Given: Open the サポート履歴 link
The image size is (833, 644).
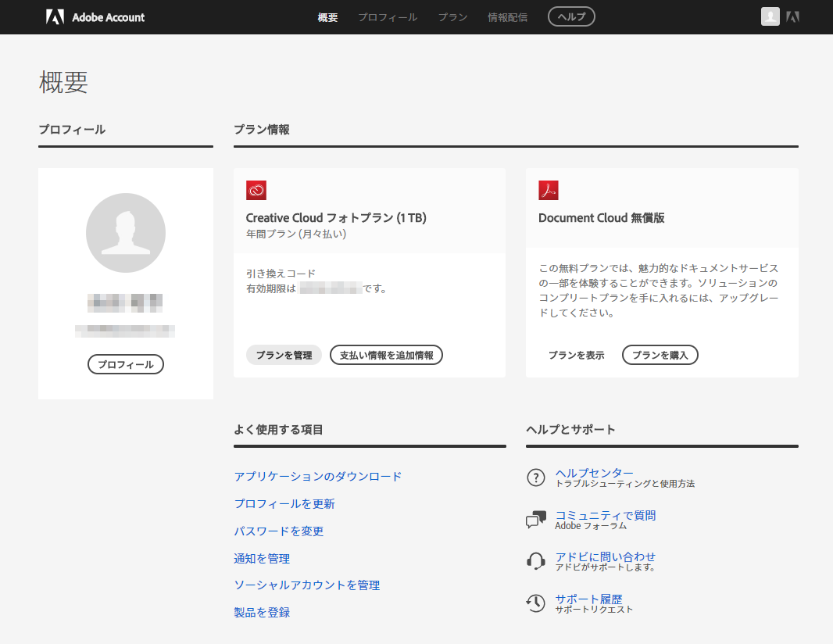Looking at the screenshot, I should (588, 599).
